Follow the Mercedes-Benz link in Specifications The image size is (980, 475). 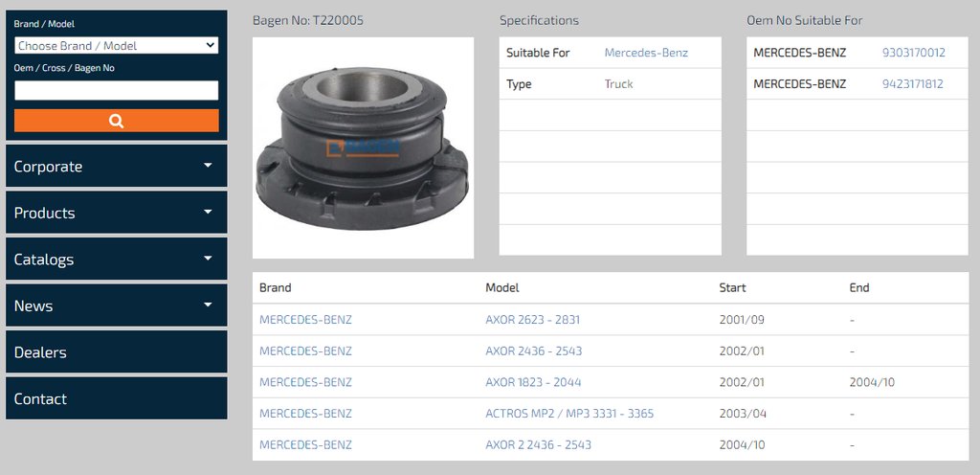pyautogui.click(x=646, y=53)
